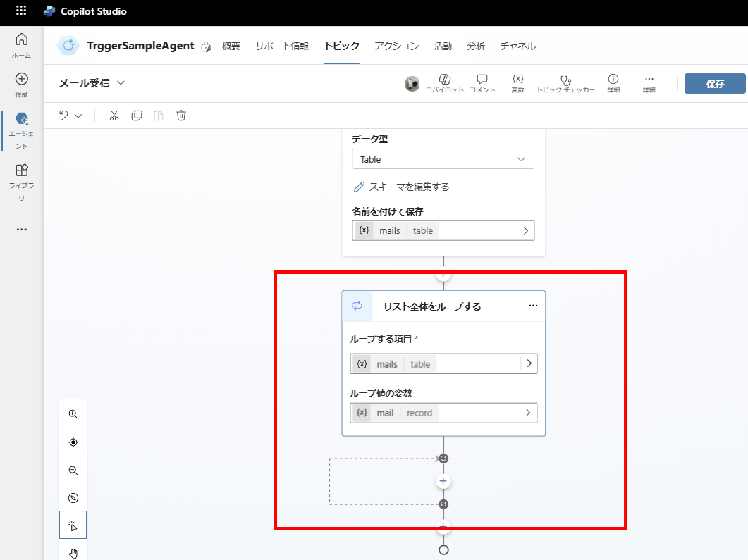Open the データ型 dropdown showing Table

(443, 159)
